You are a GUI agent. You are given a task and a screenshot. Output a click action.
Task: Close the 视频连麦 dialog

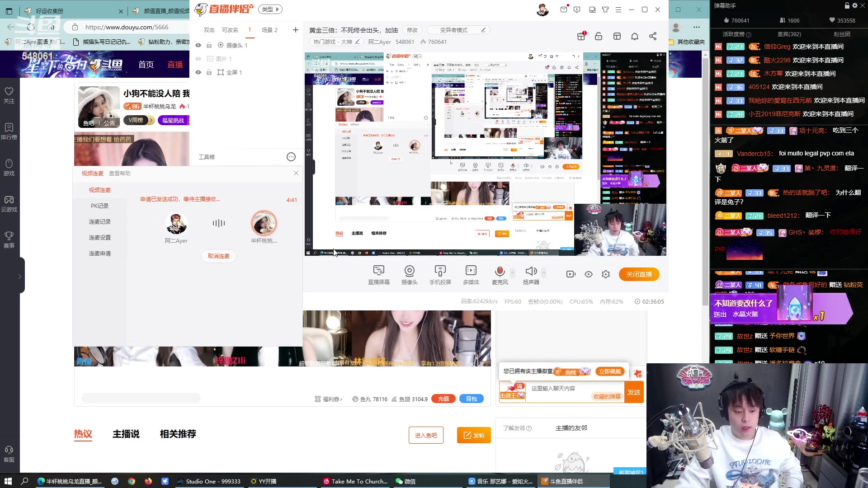[x=296, y=173]
